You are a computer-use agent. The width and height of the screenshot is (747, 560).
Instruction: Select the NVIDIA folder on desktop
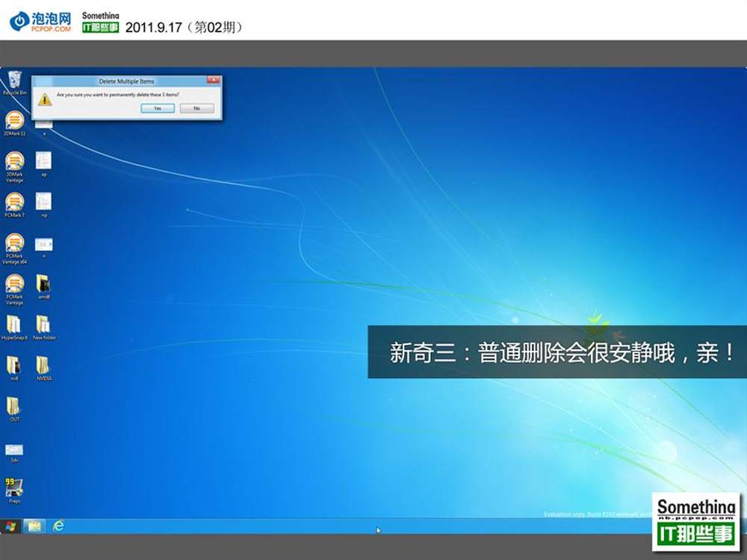44,369
